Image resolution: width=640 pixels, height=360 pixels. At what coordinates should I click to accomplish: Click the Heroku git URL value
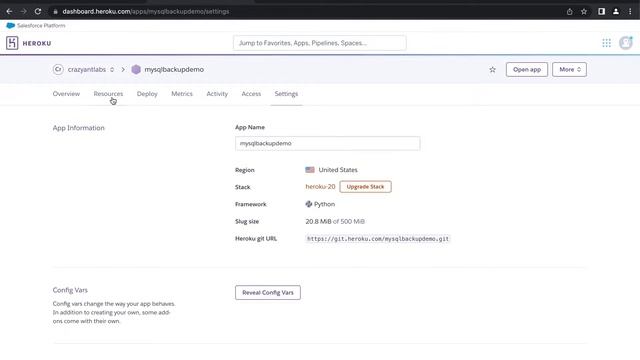pyautogui.click(x=378, y=239)
